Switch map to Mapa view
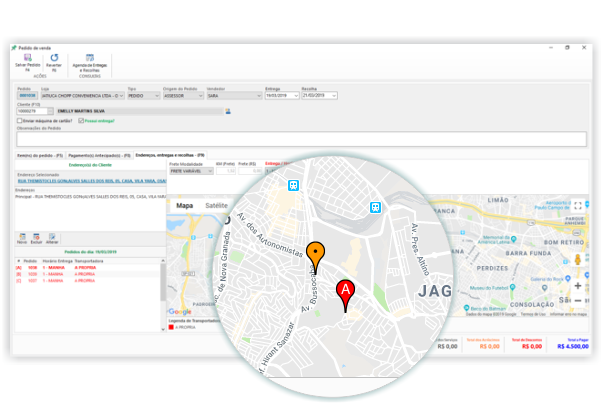This screenshot has width=608, height=403. [185, 206]
